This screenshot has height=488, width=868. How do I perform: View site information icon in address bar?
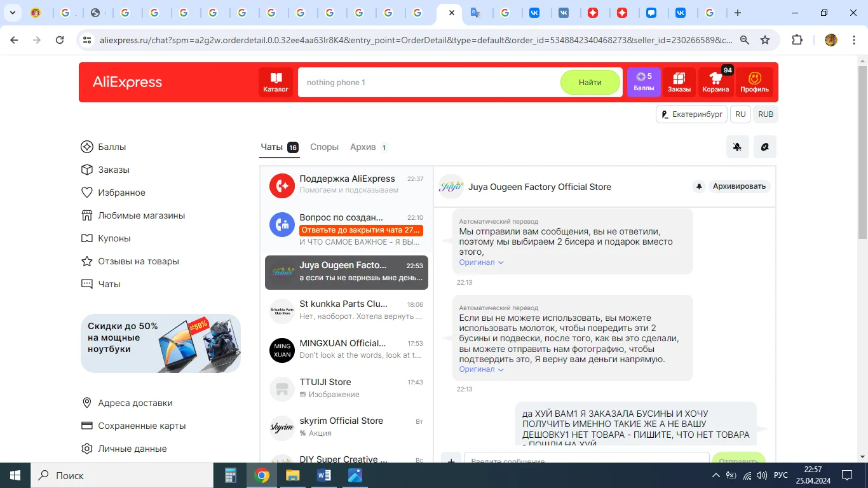pos(87,40)
